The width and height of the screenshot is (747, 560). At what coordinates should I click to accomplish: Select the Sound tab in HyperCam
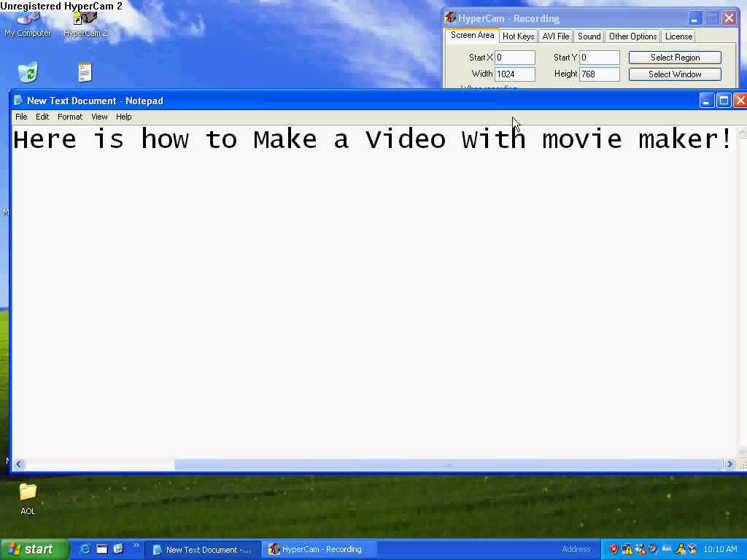point(589,36)
